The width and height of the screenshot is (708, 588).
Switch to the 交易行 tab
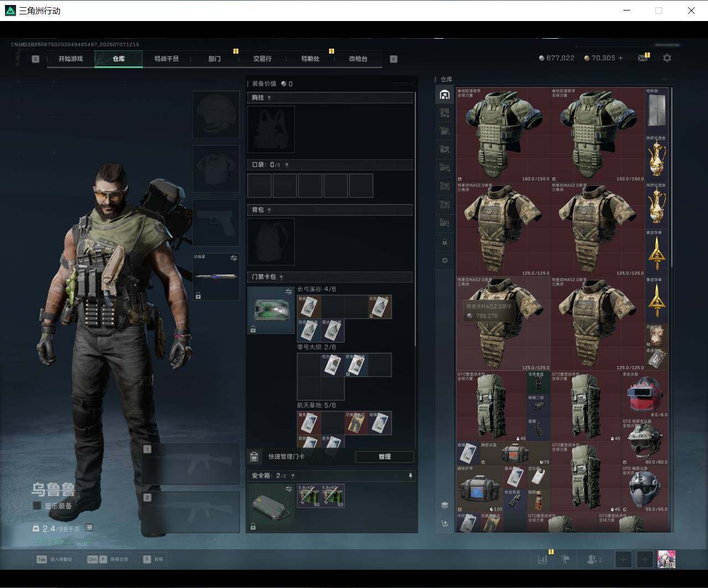point(262,59)
